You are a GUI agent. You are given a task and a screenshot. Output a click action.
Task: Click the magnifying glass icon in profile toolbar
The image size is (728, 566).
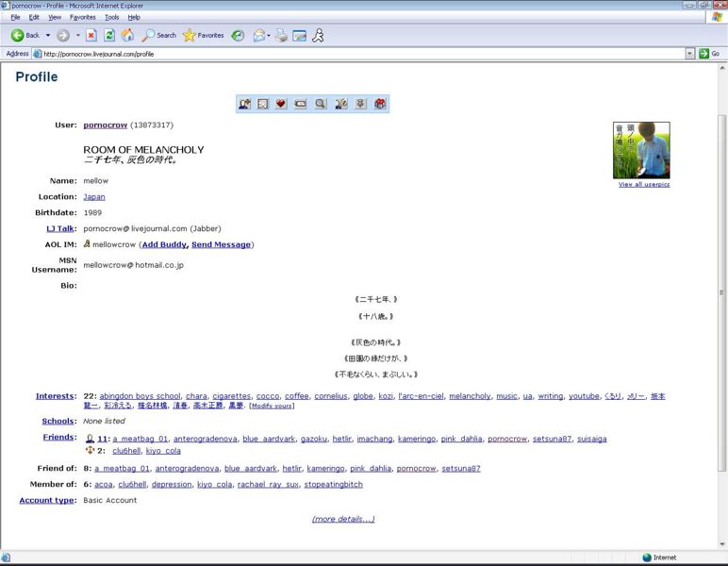click(x=321, y=104)
